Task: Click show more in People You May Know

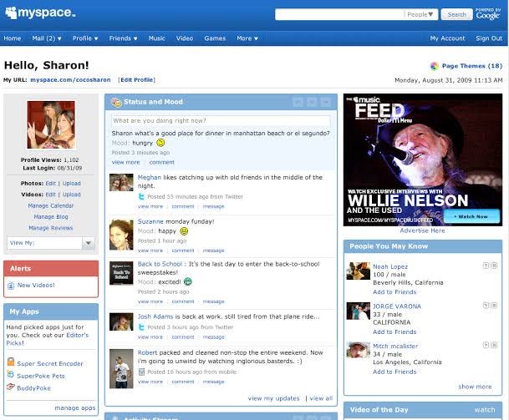Action: (x=475, y=387)
